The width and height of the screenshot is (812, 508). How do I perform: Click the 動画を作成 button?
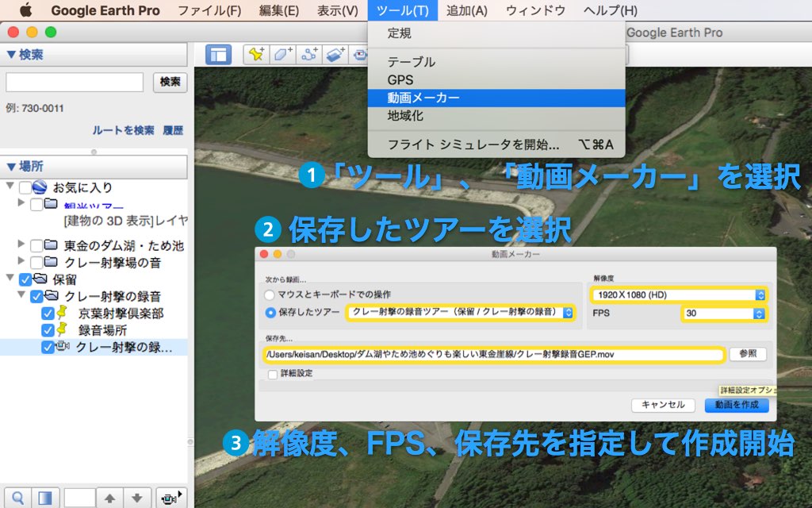[737, 405]
